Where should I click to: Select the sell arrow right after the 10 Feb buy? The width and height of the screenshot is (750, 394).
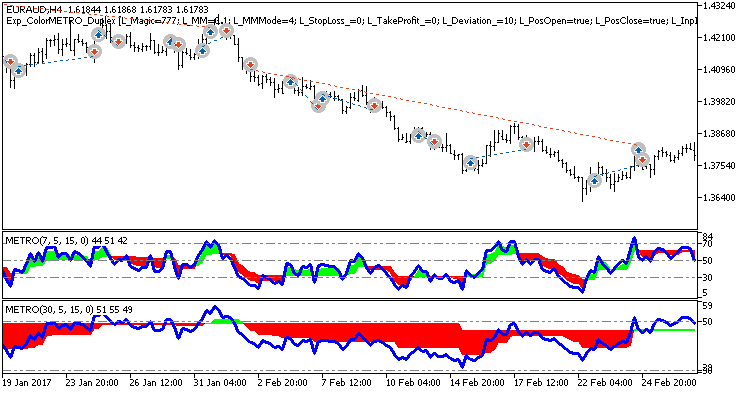coord(434,142)
